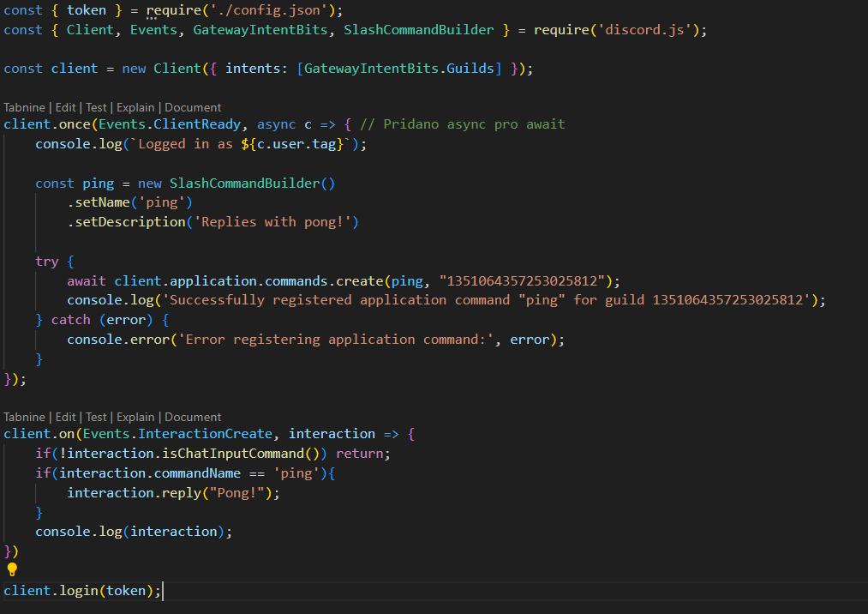Click Document codelens above client.once
This screenshot has width=868, height=614.
tap(193, 107)
